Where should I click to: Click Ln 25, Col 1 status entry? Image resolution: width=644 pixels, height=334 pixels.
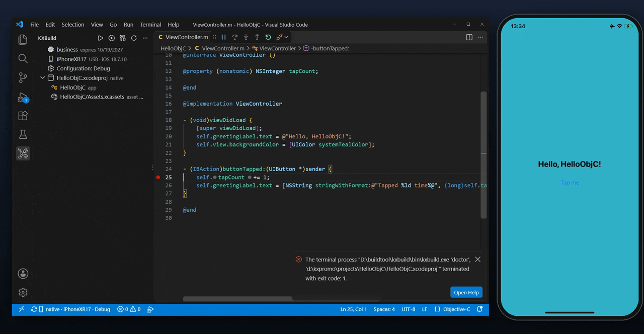pyautogui.click(x=354, y=309)
